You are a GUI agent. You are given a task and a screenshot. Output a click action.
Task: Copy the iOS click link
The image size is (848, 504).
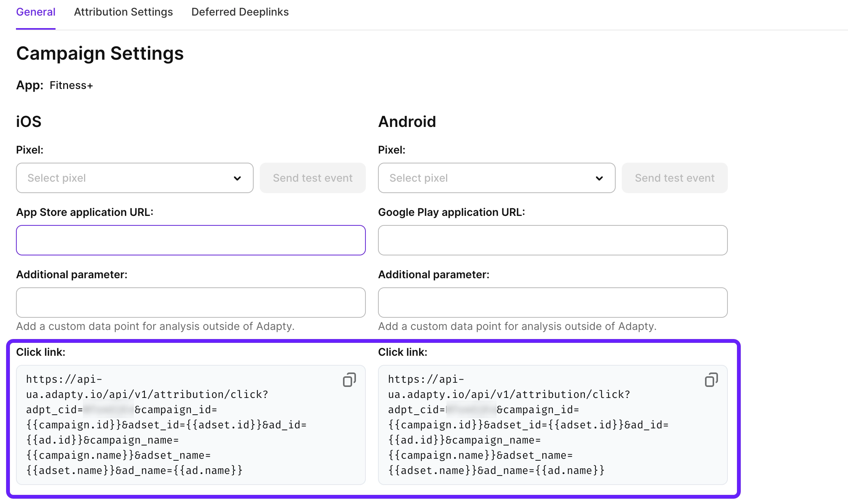point(349,380)
